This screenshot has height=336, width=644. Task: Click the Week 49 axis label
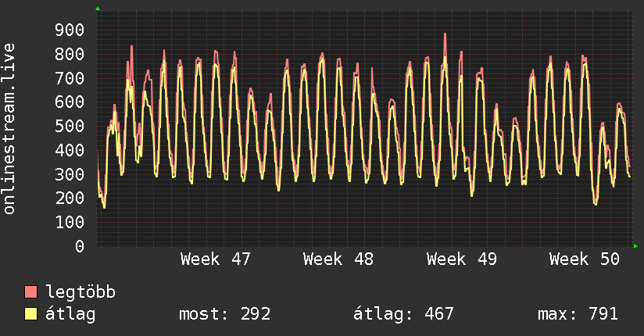[462, 259]
